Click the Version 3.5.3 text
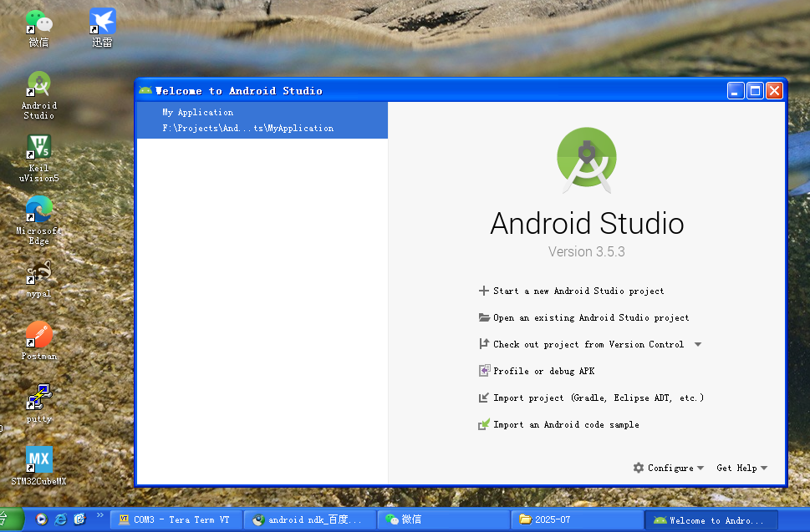This screenshot has width=810, height=532. [x=587, y=251]
